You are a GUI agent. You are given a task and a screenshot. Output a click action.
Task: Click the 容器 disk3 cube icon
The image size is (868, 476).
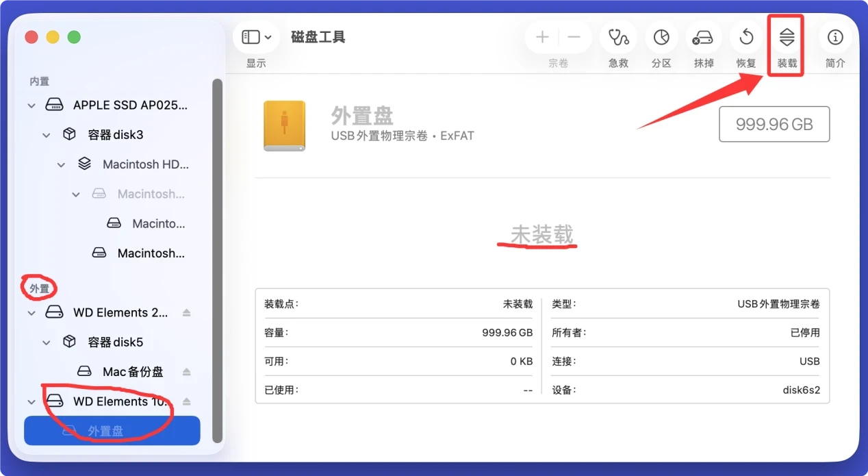(x=69, y=134)
